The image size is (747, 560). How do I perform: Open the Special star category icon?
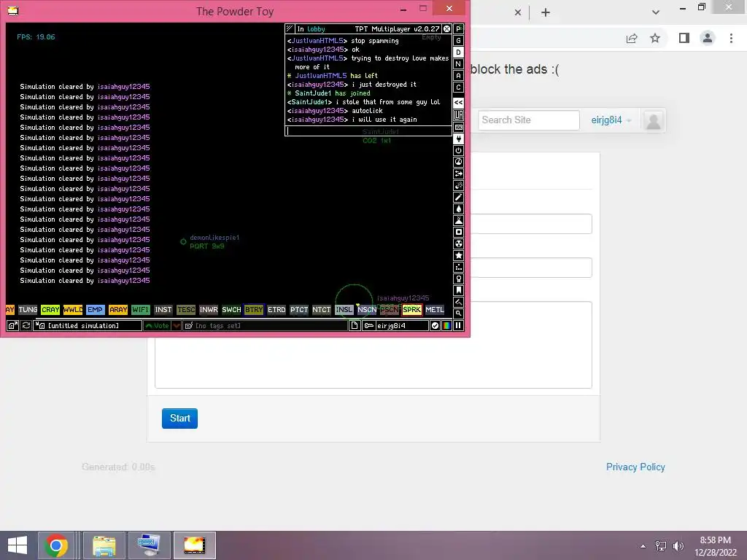click(458, 255)
